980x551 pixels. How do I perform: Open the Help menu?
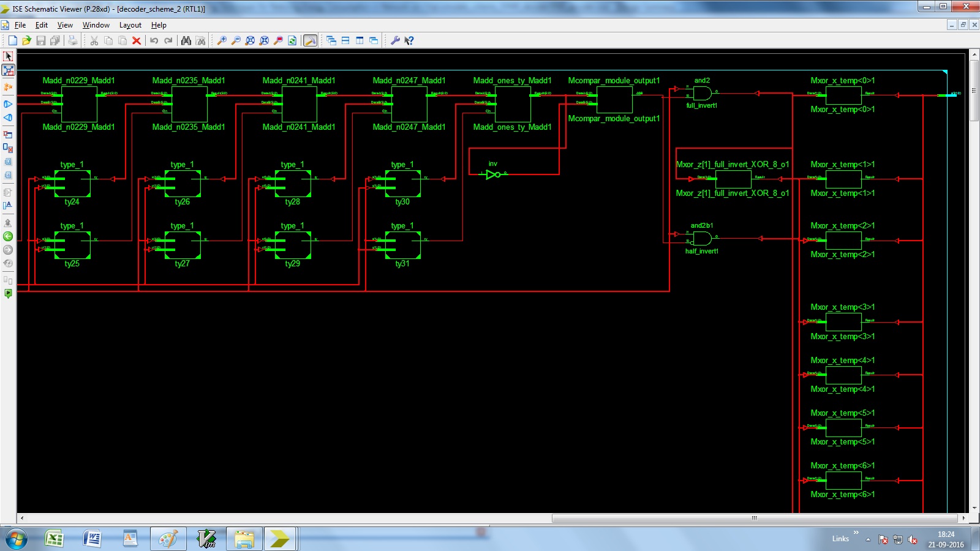point(159,25)
